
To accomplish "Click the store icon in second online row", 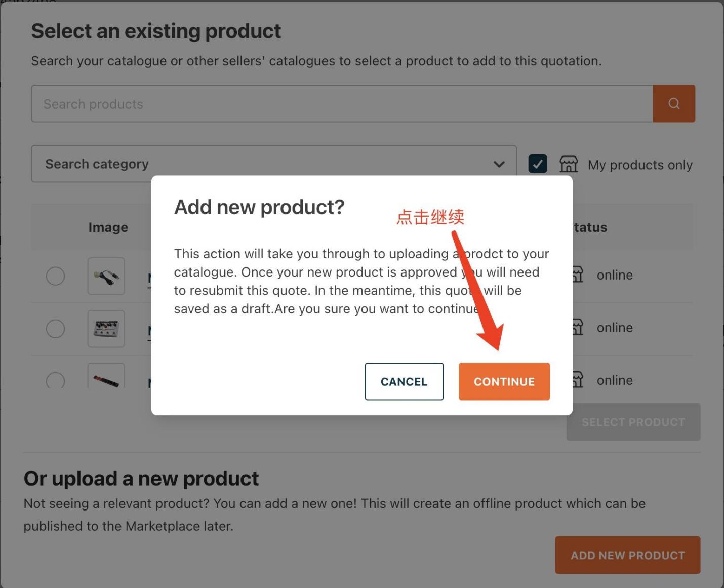I will click(x=578, y=328).
